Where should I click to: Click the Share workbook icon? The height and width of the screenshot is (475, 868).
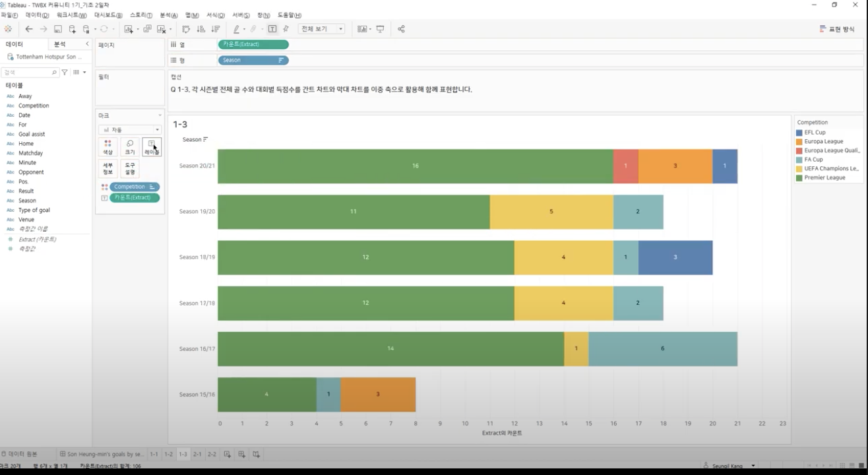[x=401, y=29]
